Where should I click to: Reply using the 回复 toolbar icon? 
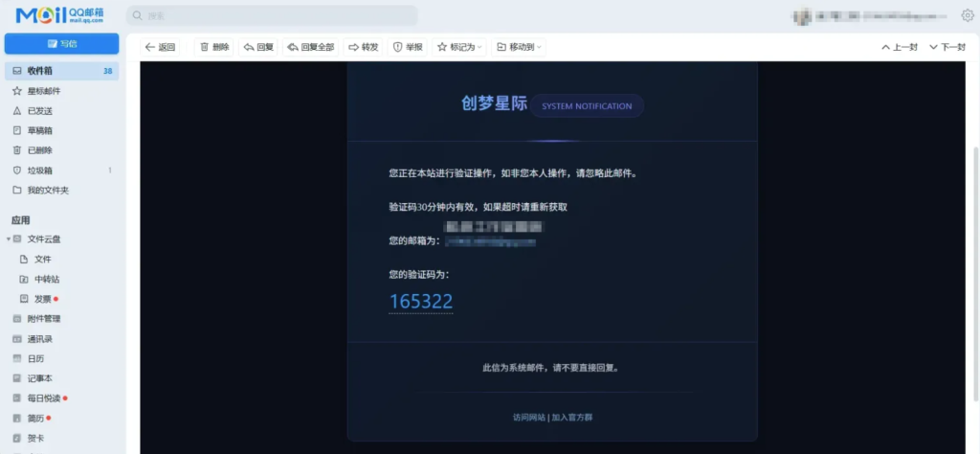250,47
